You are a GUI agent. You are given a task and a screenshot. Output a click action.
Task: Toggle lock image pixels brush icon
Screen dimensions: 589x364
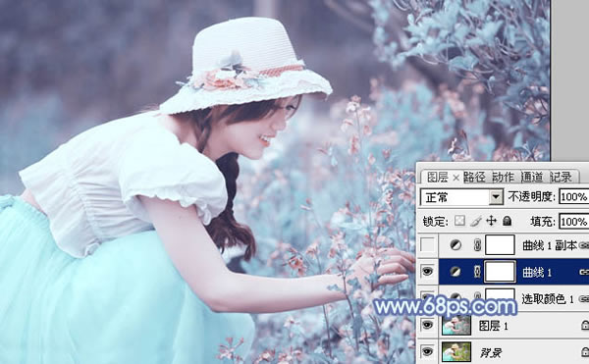tap(475, 221)
